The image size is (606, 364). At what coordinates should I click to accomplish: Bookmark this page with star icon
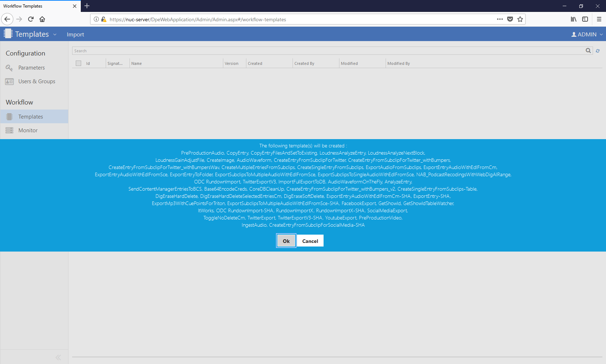[x=520, y=19]
